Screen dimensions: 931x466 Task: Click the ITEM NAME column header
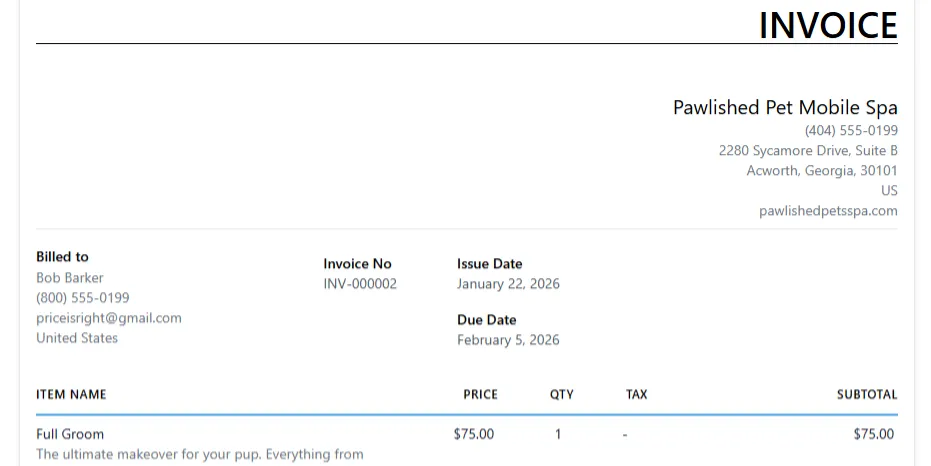pos(71,395)
